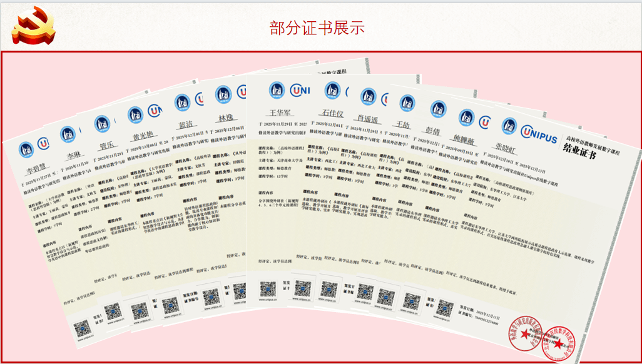The height and width of the screenshot is (364, 642).
Task: Select the slide title 部分证书展示
Action: tap(317, 28)
